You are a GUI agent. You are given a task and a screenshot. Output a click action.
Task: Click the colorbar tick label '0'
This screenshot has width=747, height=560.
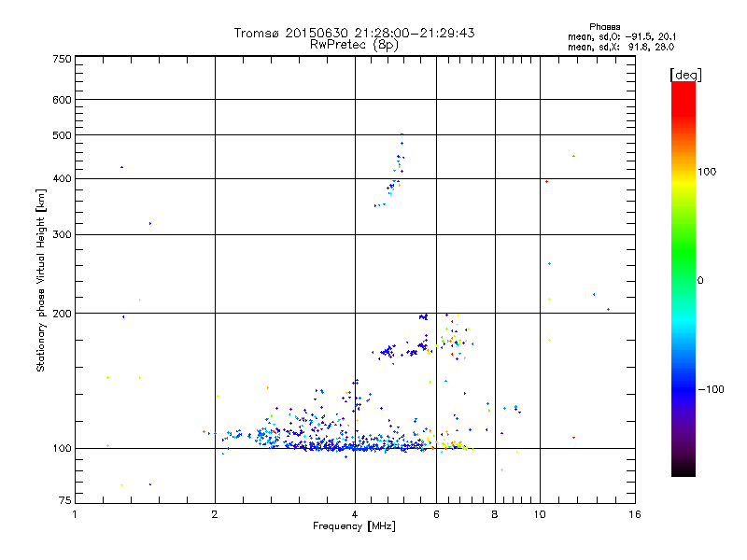[700, 281]
